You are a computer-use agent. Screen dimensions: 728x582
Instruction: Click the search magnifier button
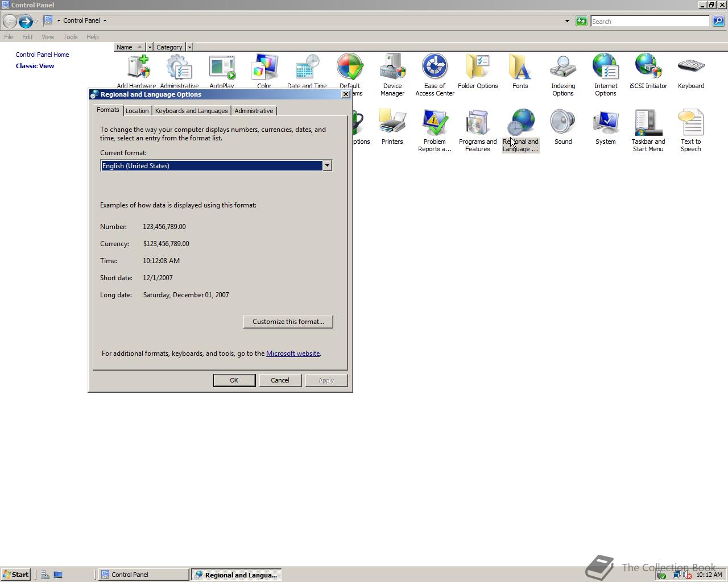[x=718, y=21]
